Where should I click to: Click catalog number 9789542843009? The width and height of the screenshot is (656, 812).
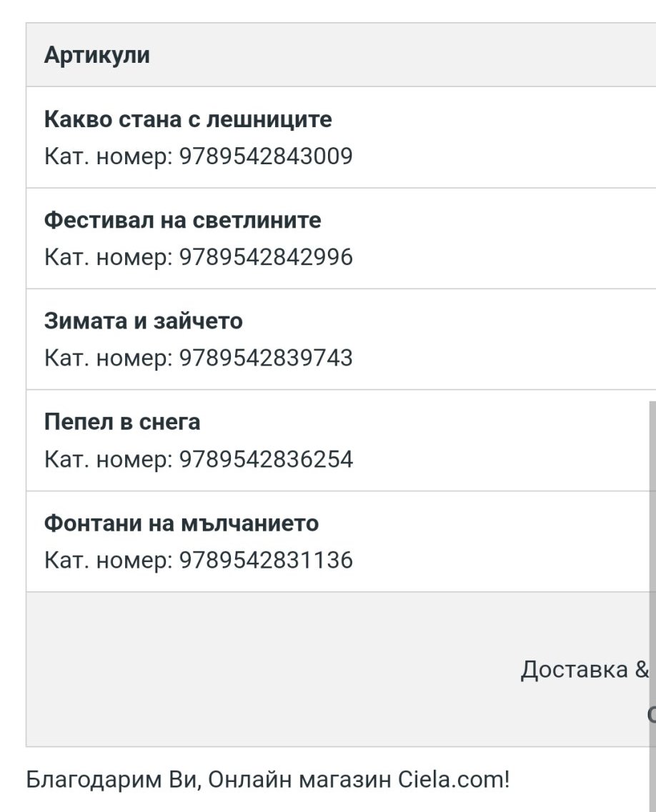click(x=266, y=156)
